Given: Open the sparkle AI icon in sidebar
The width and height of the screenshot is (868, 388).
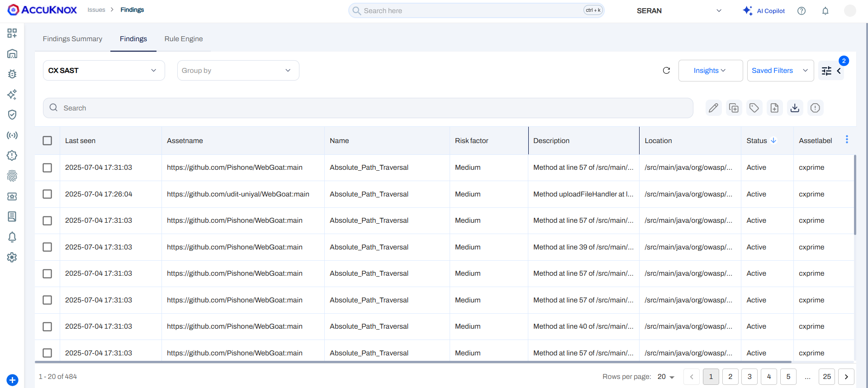Looking at the screenshot, I should point(12,94).
